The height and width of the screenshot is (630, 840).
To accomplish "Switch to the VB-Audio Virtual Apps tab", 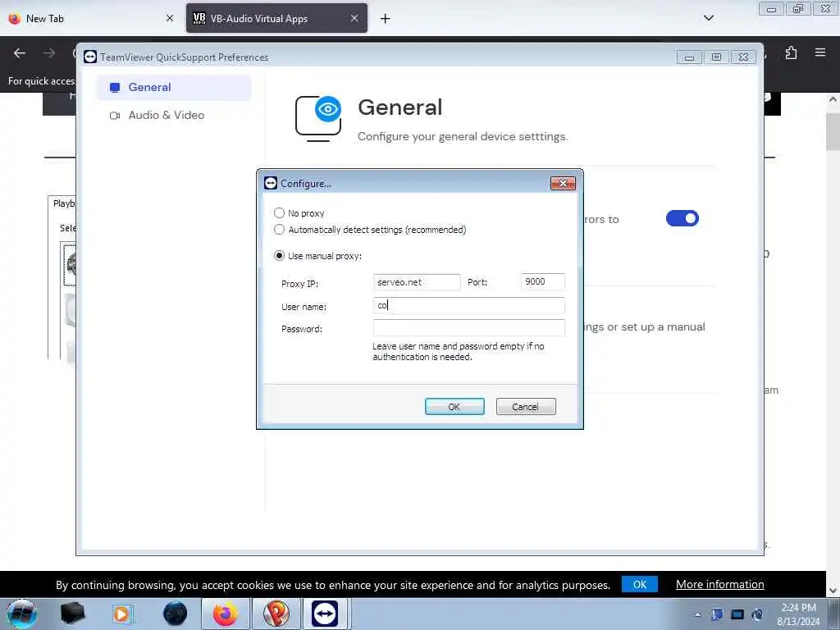I will click(276, 18).
